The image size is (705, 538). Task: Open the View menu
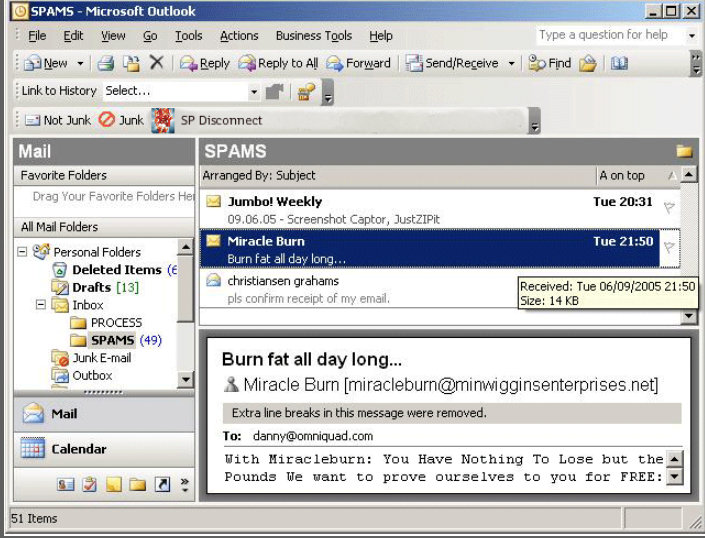tap(113, 36)
